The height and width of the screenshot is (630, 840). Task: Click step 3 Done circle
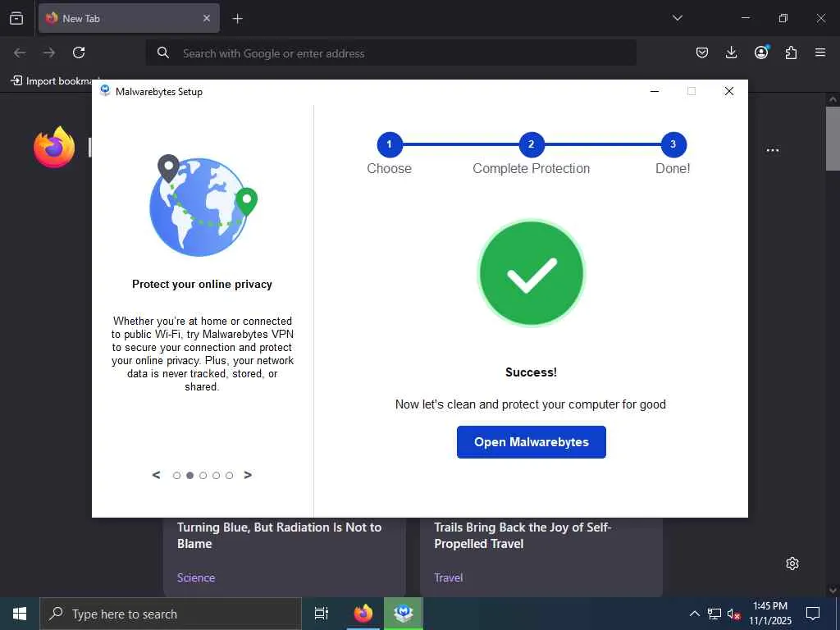[673, 144]
